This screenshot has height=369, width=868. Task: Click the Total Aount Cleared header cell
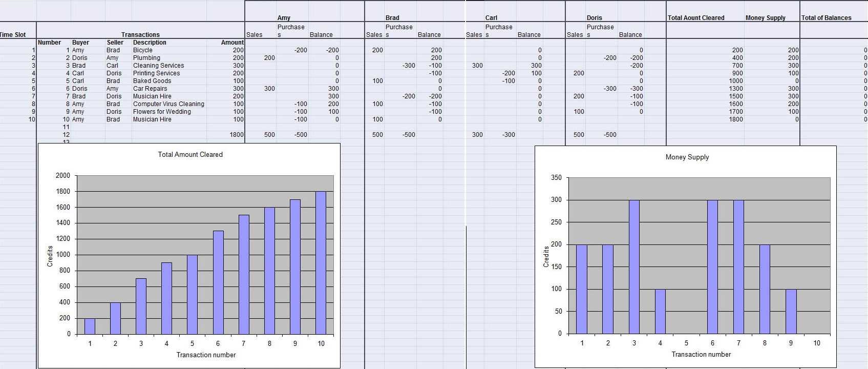point(696,18)
